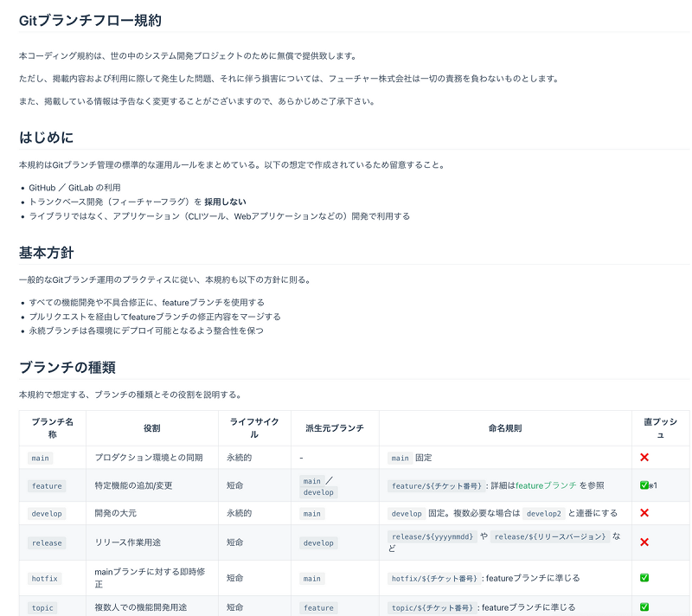Select the release/${リリースバージョン} code label
Image resolution: width=692 pixels, height=616 pixels.
pos(550,536)
